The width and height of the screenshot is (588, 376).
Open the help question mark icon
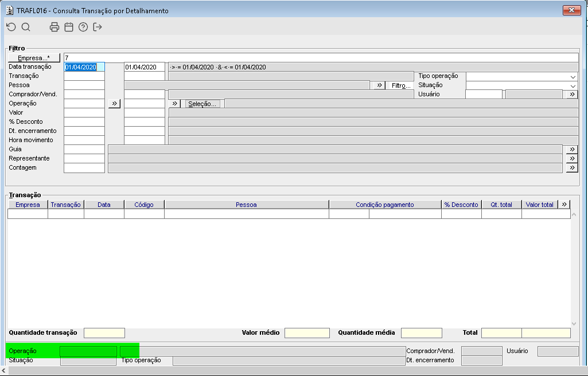[x=83, y=27]
